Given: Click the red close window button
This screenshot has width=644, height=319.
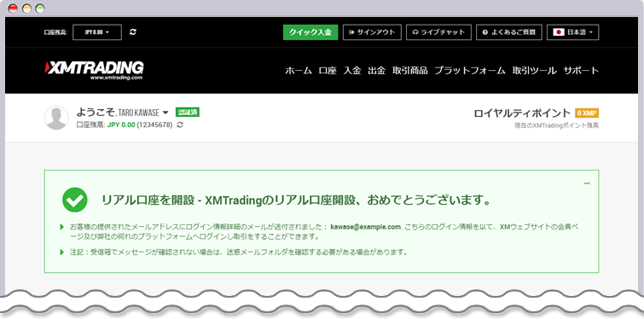Looking at the screenshot, I should coord(13,9).
